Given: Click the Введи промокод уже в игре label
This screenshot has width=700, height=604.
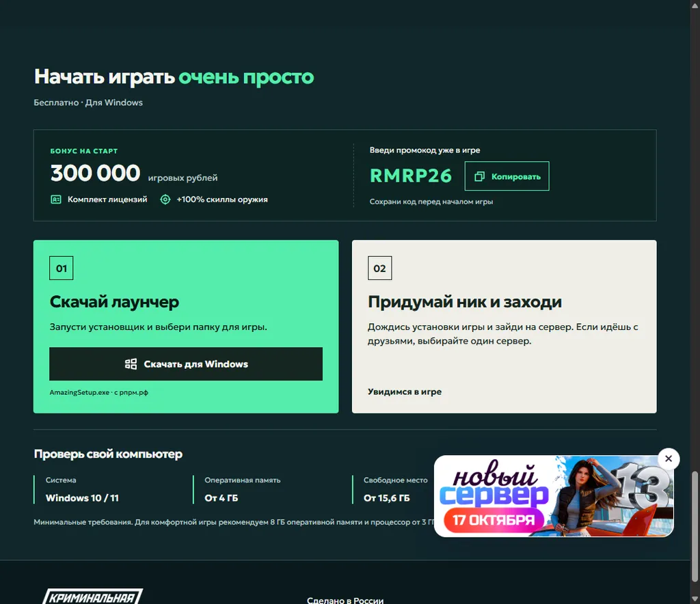Looking at the screenshot, I should [x=425, y=150].
